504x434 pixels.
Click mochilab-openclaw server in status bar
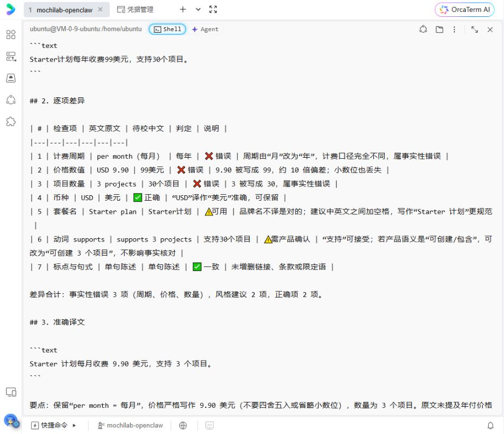click(130, 425)
